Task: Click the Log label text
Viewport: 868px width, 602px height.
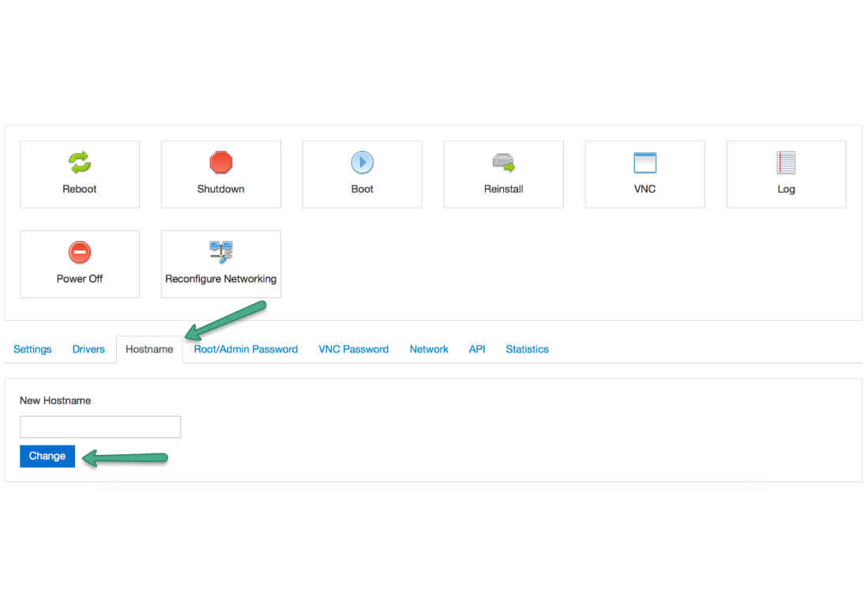Action: point(786,190)
